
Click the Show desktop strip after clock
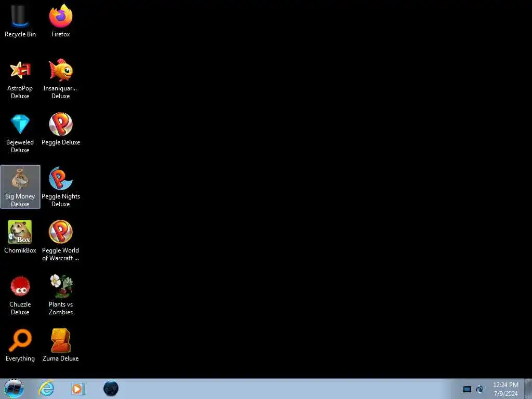528,389
